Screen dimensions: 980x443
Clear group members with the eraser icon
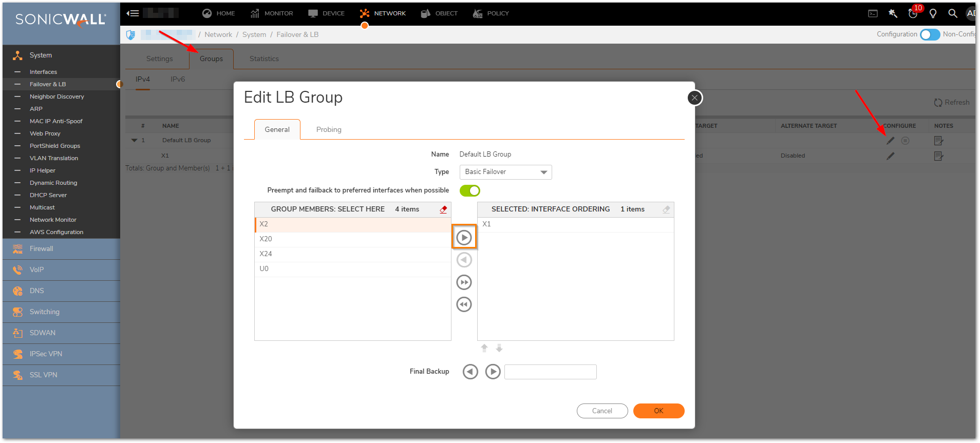[443, 209]
